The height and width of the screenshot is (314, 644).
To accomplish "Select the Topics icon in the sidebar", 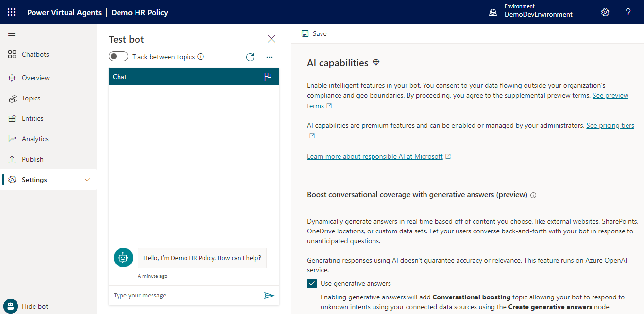I will coord(30,98).
